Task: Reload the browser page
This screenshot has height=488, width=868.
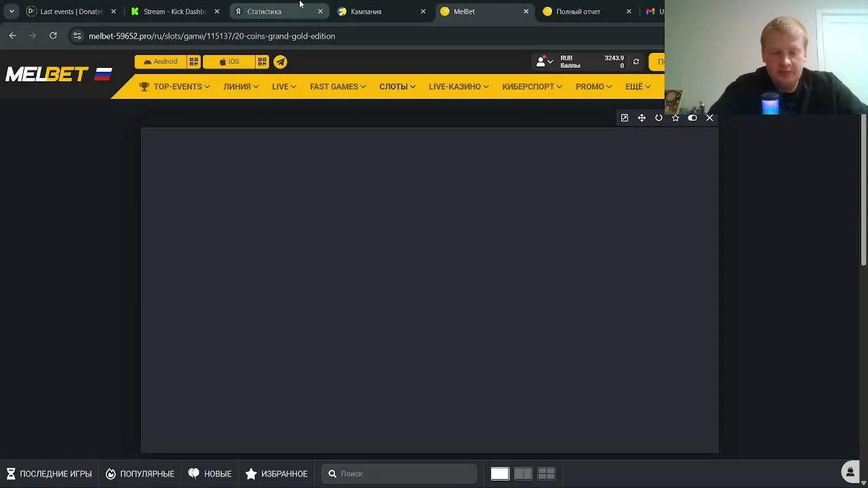Action: 53,36
